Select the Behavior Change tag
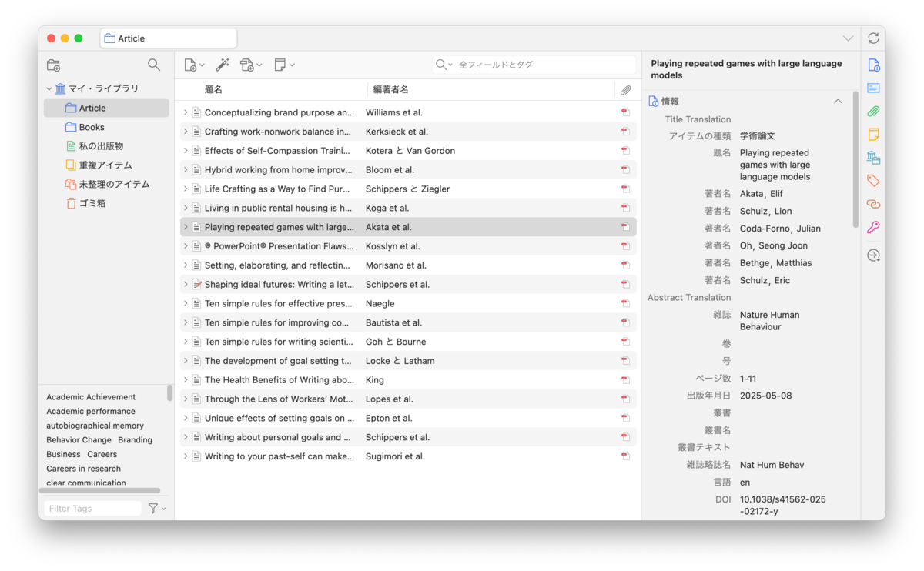The width and height of the screenshot is (924, 571). tap(79, 440)
